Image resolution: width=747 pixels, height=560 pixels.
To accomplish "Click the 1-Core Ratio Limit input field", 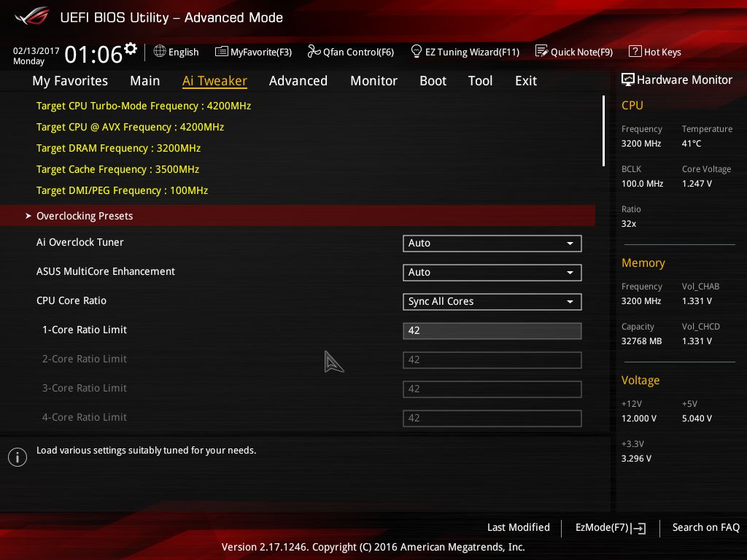I will tap(492, 330).
